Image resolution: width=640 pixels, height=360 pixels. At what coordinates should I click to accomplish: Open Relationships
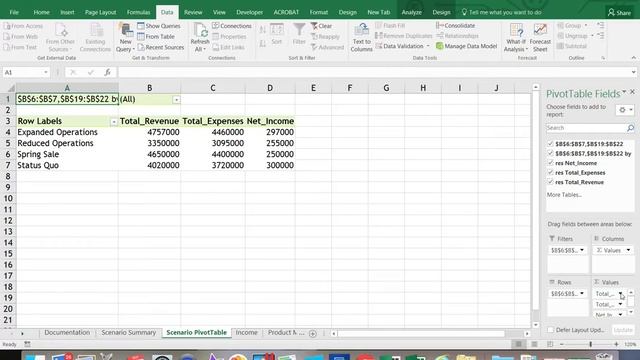[x=457, y=36]
